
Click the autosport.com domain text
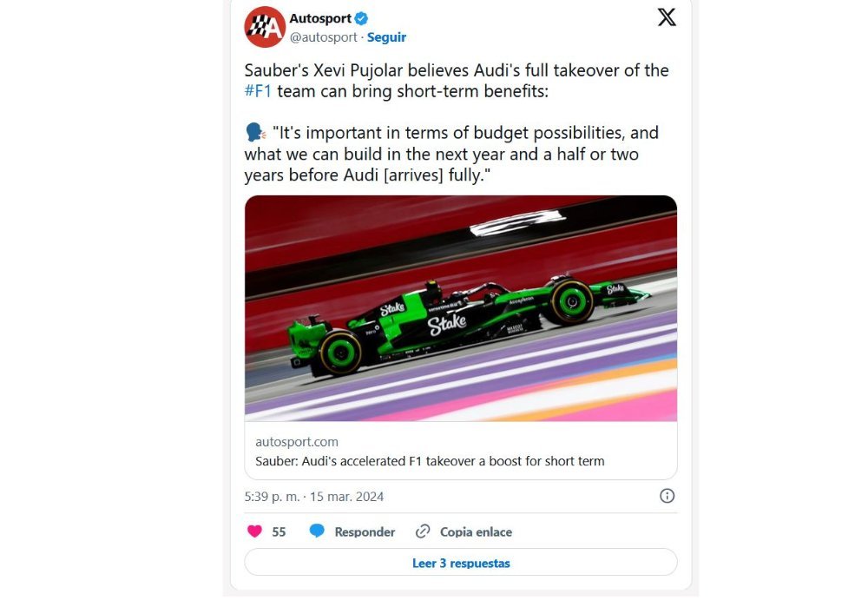[x=297, y=441]
